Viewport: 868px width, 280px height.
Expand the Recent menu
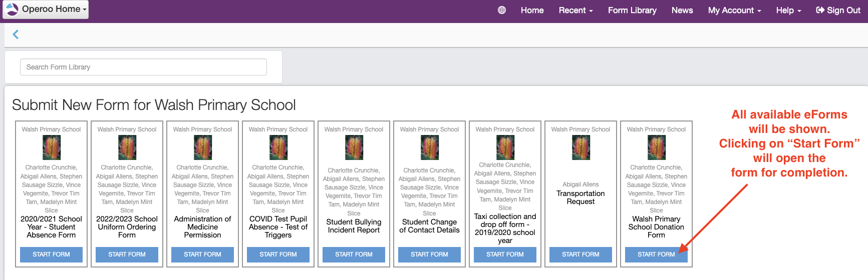pyautogui.click(x=575, y=10)
